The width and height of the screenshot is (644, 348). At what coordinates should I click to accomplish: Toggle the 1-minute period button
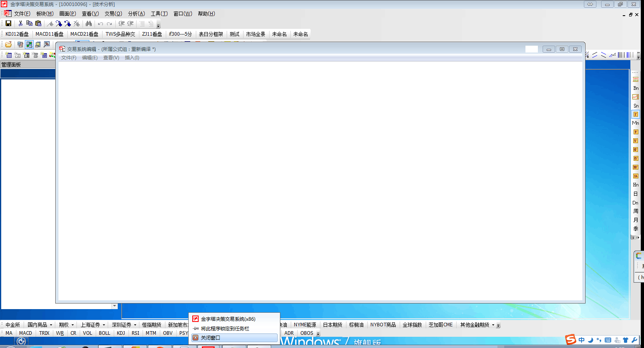coord(635,114)
